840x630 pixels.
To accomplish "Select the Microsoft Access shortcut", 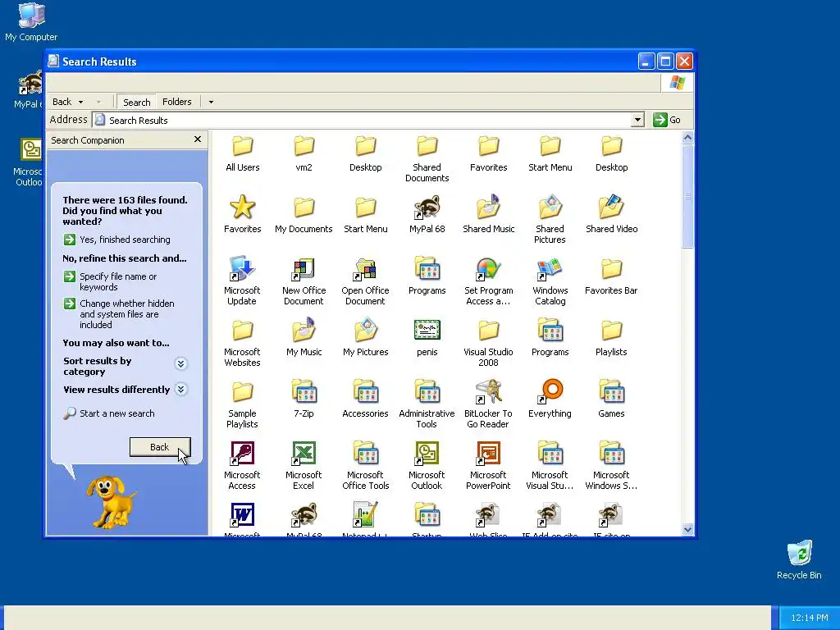I will (242, 466).
